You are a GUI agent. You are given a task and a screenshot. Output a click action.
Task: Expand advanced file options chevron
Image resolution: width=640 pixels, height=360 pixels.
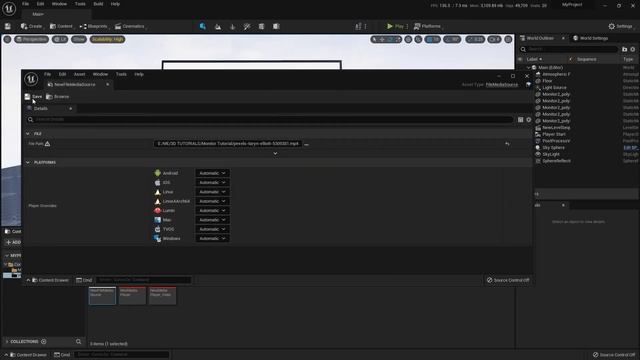275,153
